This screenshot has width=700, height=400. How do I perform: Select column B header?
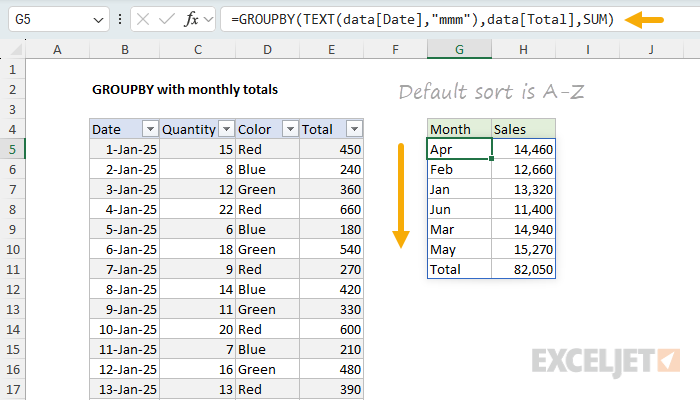pyautogui.click(x=125, y=49)
